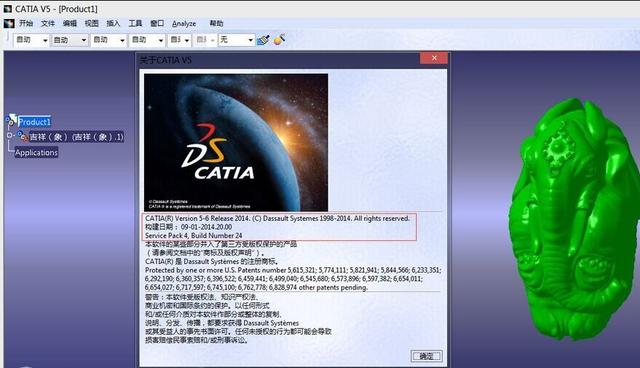The height and width of the screenshot is (368, 640).
Task: Open the 窗口 menu
Action: click(x=157, y=24)
